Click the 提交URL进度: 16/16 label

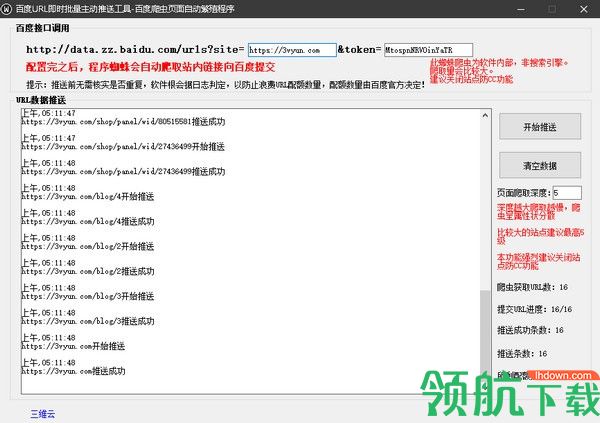pos(535,309)
